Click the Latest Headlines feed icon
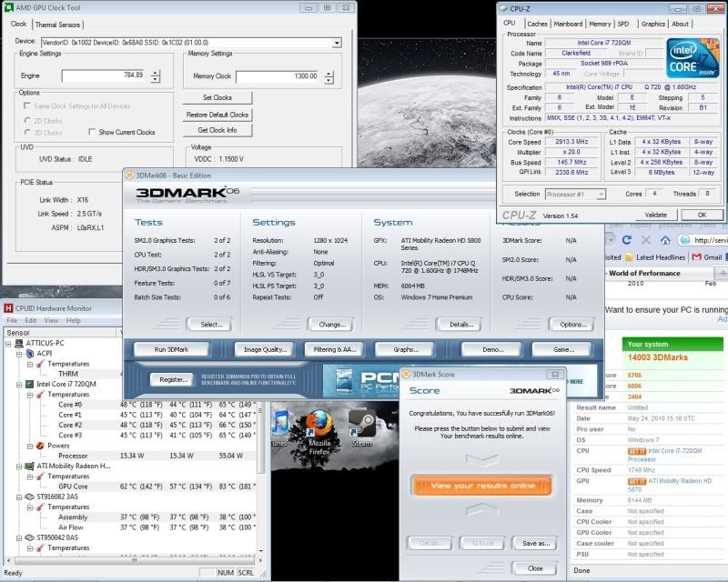The image size is (728, 582). pos(629,257)
